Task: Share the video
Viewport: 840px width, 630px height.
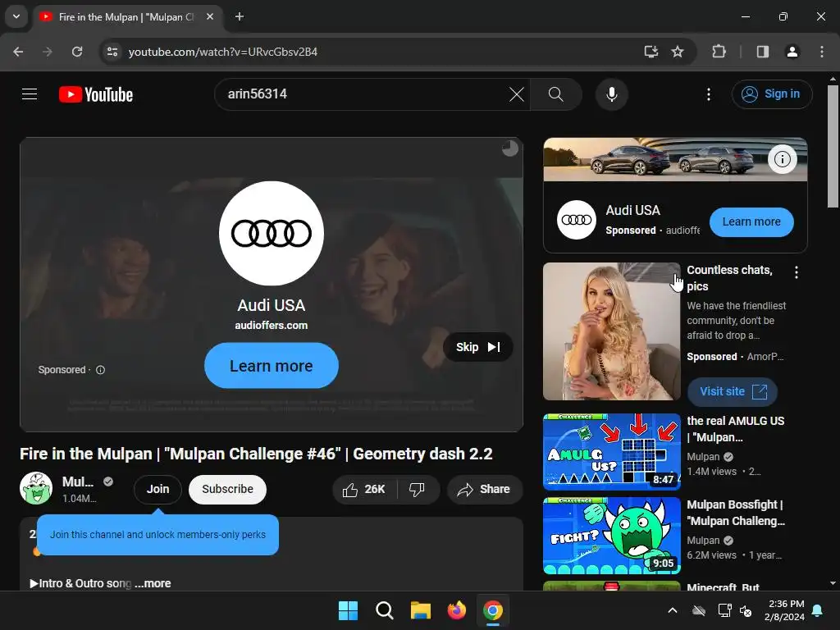Action: coord(484,489)
